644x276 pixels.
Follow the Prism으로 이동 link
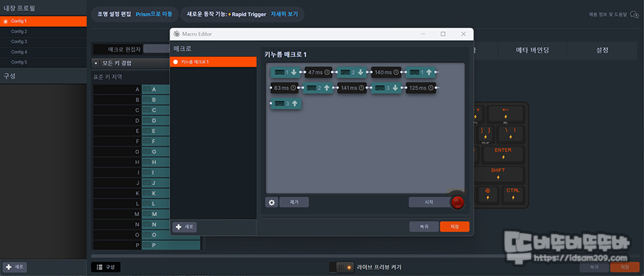[x=154, y=14]
